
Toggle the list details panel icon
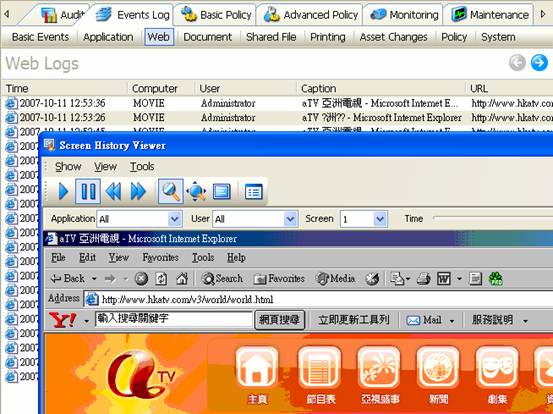[x=254, y=191]
